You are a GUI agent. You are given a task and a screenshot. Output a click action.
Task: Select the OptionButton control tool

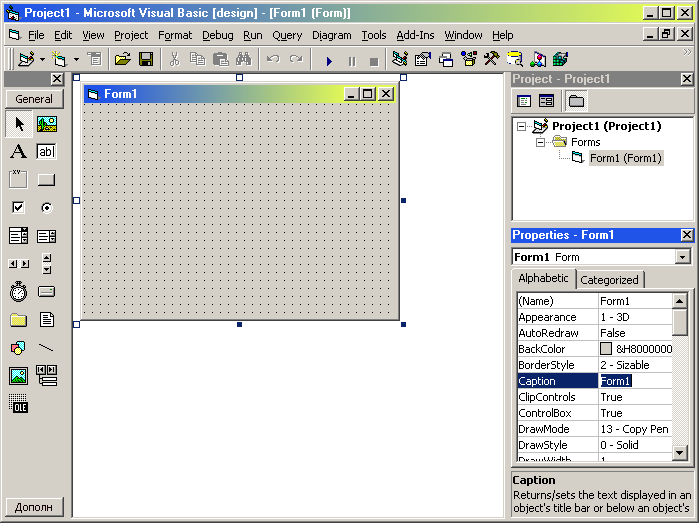47,207
